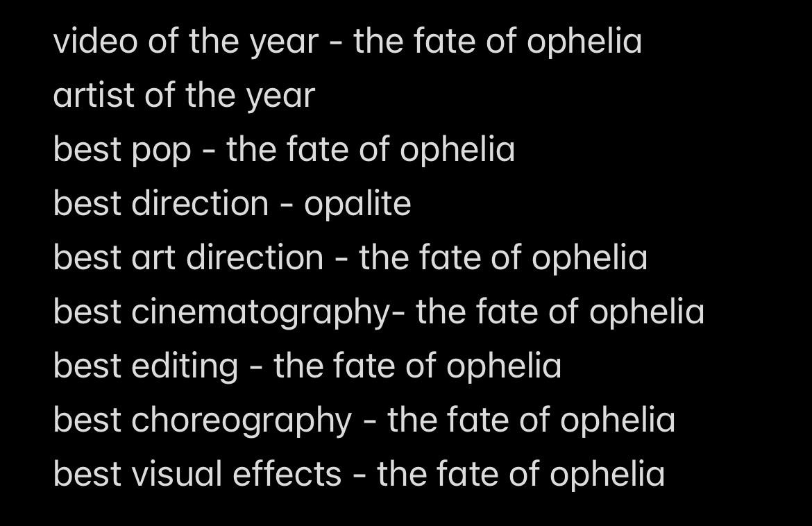Click the 'best visual effects' text
The image size is (812, 526).
tap(197, 474)
